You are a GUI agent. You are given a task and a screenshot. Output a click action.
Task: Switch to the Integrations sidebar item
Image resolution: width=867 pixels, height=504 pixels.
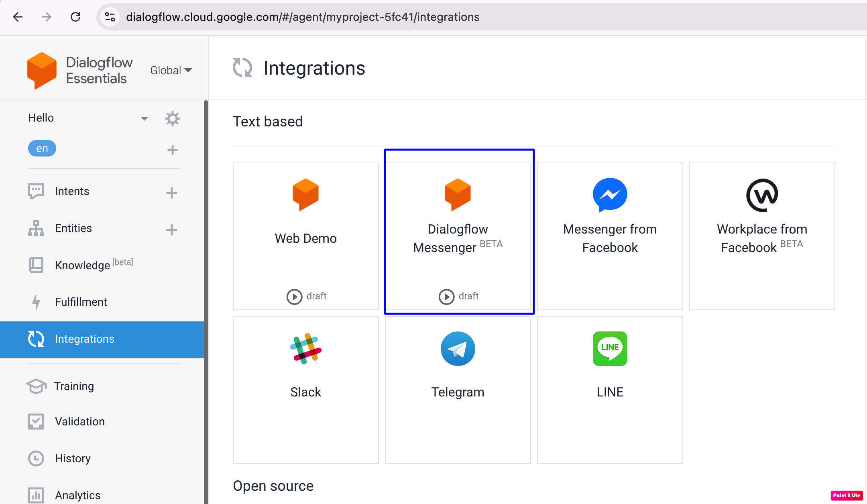pos(84,339)
